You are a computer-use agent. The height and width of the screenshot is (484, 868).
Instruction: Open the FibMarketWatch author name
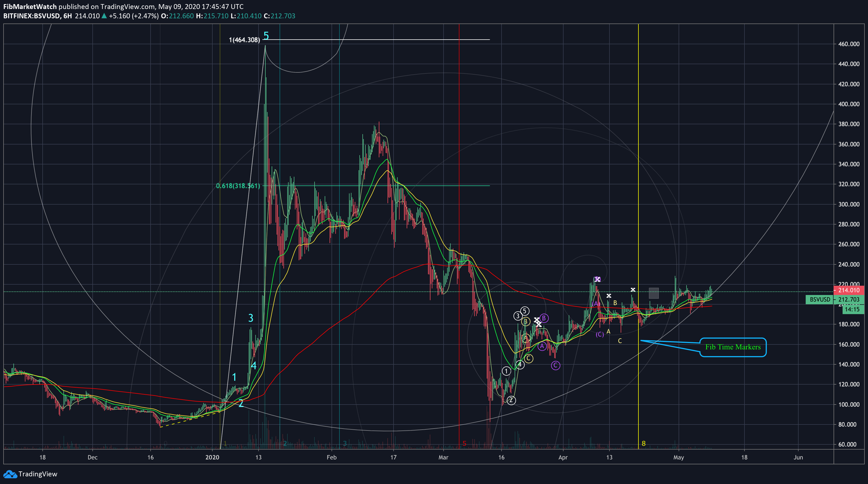pyautogui.click(x=30, y=6)
